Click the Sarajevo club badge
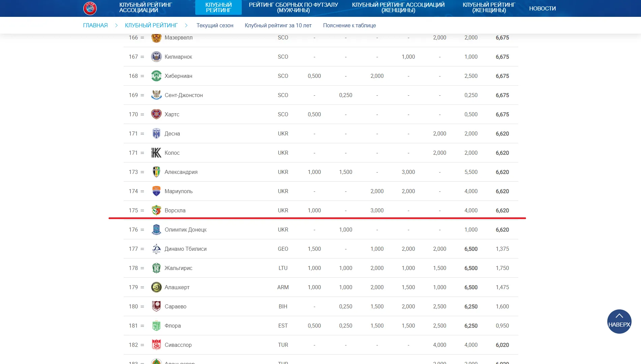 pos(156,306)
